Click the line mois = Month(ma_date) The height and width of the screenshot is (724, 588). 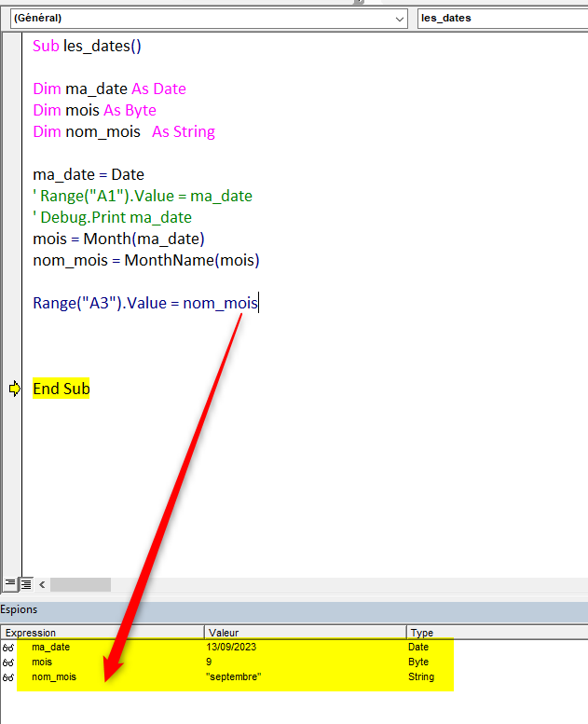click(118, 239)
